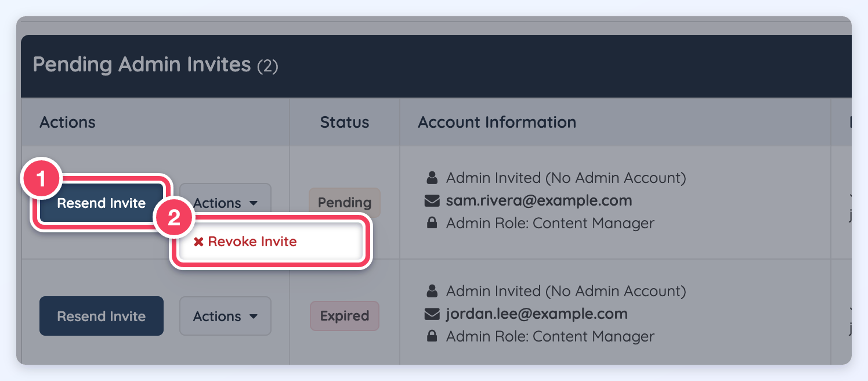Click Admin Invited text in jordan.lee row

point(566,291)
